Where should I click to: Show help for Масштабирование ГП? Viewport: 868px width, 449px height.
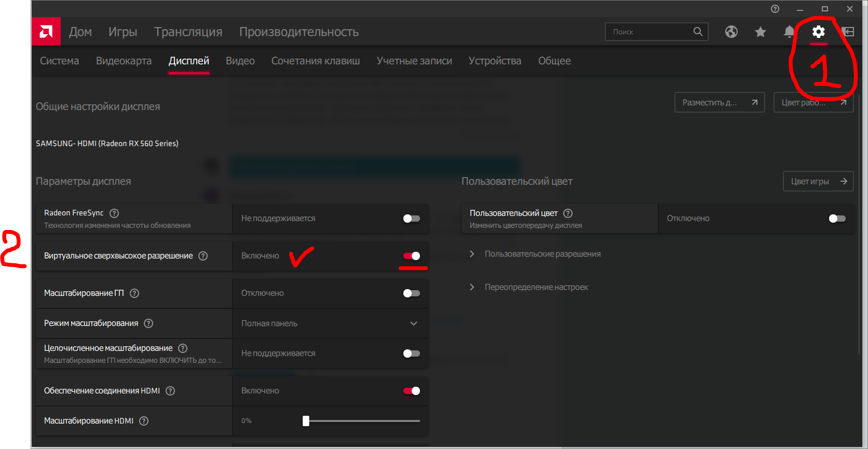(134, 293)
